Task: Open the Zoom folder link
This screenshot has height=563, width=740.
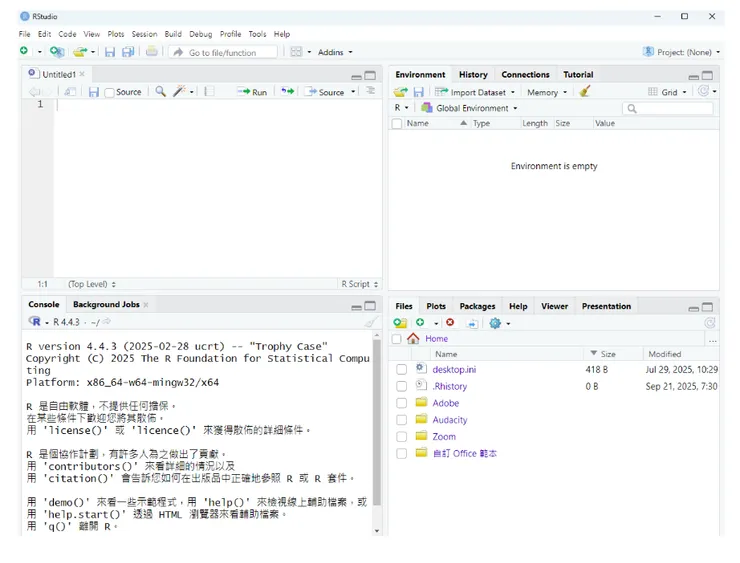Action: coord(444,437)
